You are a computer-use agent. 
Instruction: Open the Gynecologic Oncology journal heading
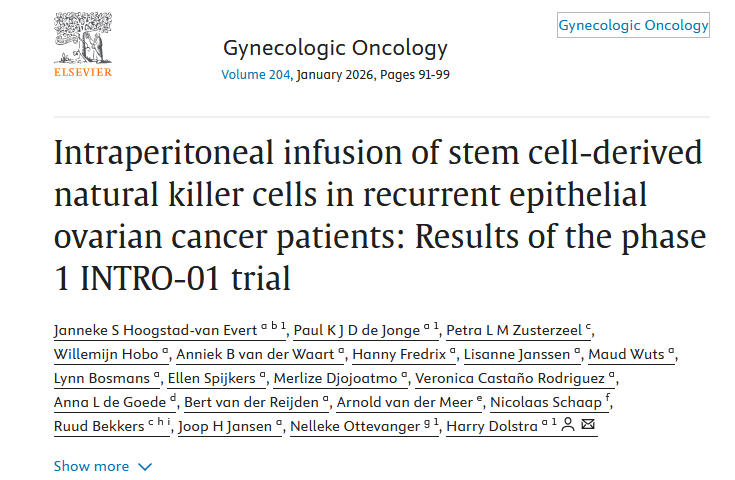335,47
